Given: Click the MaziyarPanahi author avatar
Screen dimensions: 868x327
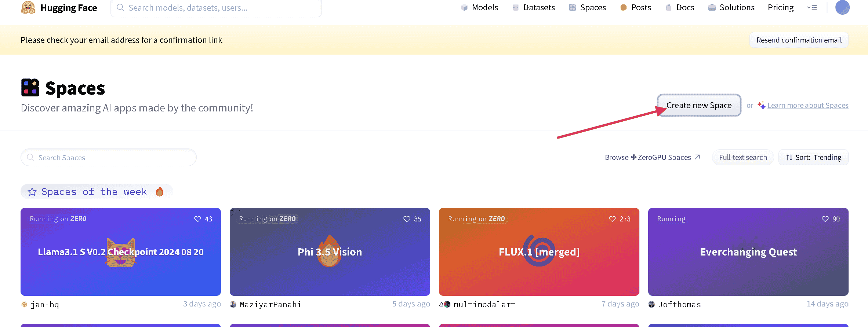Looking at the screenshot, I should (x=233, y=304).
